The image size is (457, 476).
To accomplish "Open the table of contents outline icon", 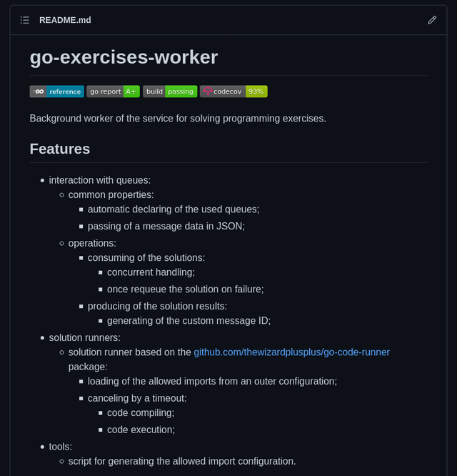I will (x=25, y=20).
